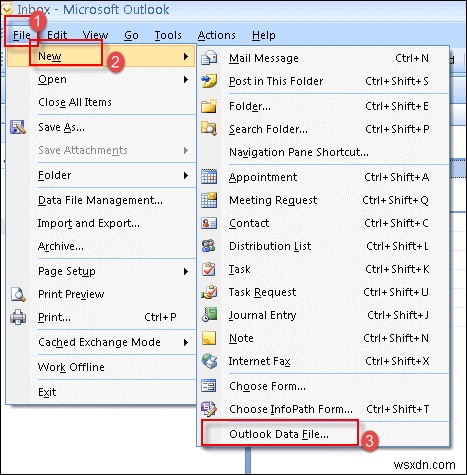
Task: Click the Post in This Folder icon
Action: click(209, 81)
